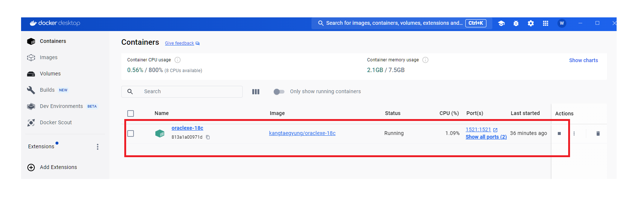Click Show all ports (2)
Image resolution: width=644 pixels, height=203 pixels.
[486, 137]
